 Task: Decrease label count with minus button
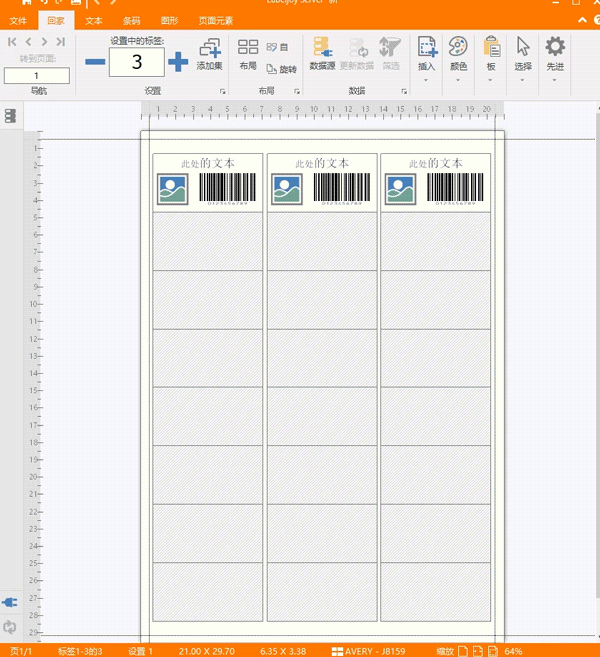(x=95, y=62)
